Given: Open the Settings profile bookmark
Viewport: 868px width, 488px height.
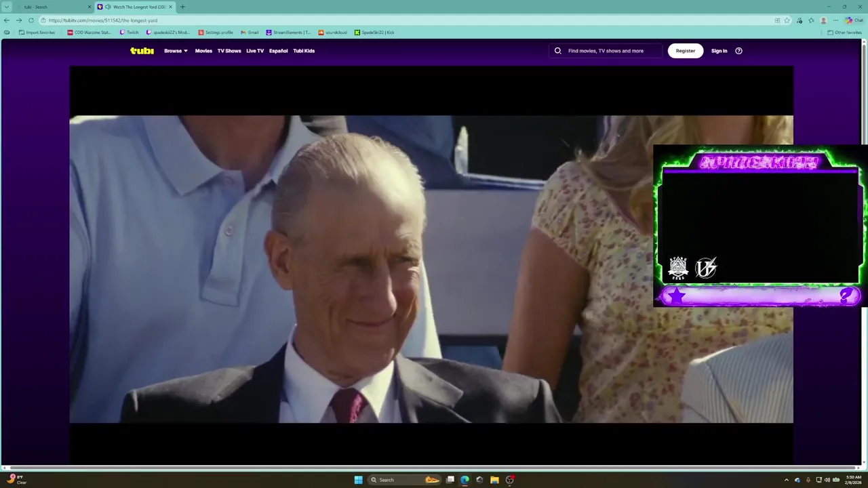Looking at the screenshot, I should click(216, 33).
